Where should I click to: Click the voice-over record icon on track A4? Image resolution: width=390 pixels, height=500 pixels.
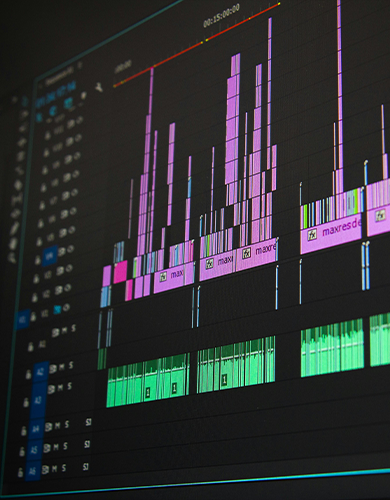pos(88,422)
